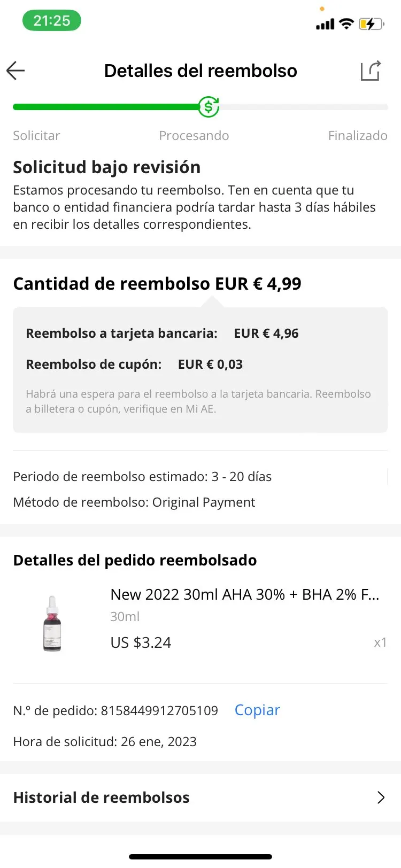Tap the refund dollar progress icon
The image size is (401, 868).
point(209,107)
